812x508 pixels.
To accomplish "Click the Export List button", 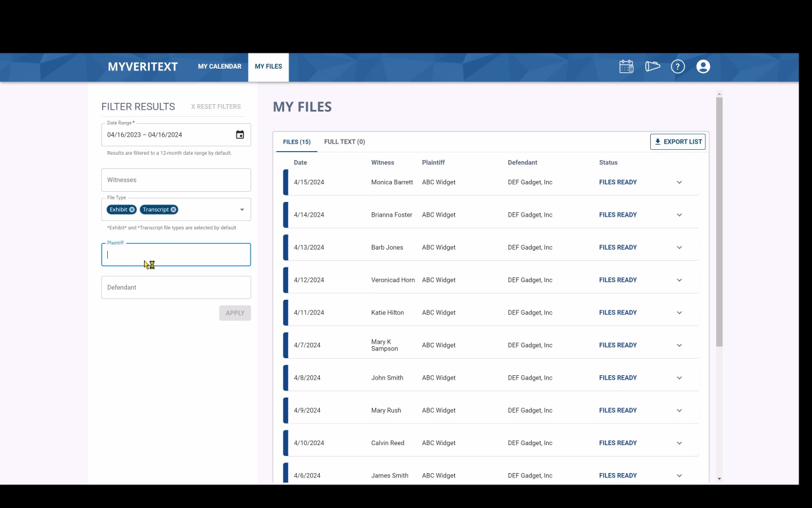I will (x=678, y=142).
